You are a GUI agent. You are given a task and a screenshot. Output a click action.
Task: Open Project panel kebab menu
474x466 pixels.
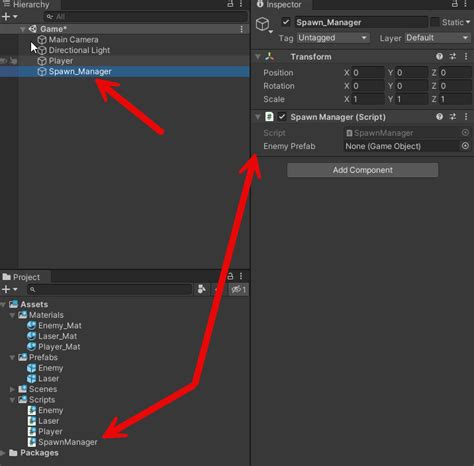tap(241, 276)
